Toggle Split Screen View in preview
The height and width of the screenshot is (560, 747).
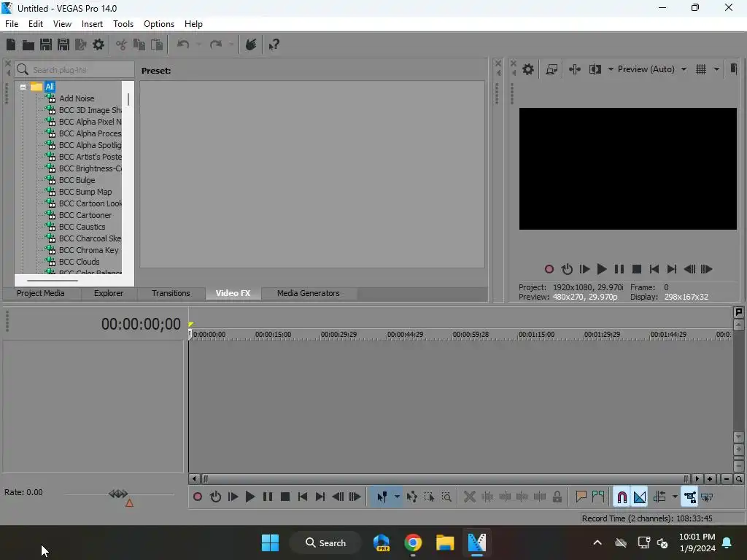pos(595,69)
